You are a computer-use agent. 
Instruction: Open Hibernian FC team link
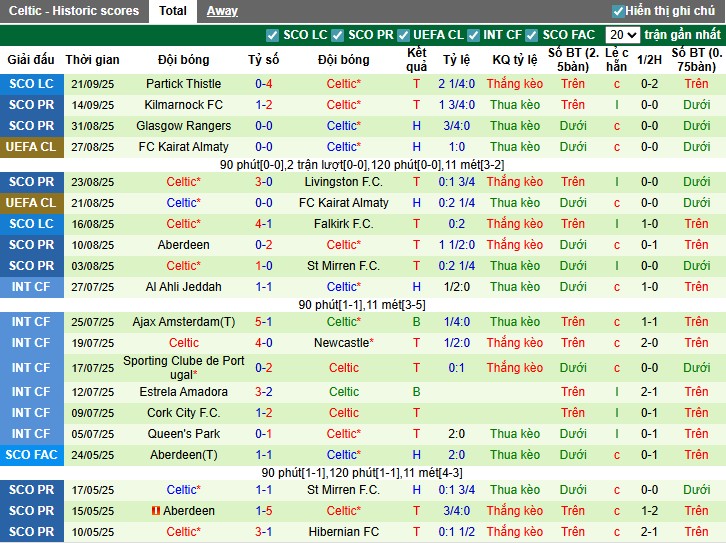(x=344, y=532)
